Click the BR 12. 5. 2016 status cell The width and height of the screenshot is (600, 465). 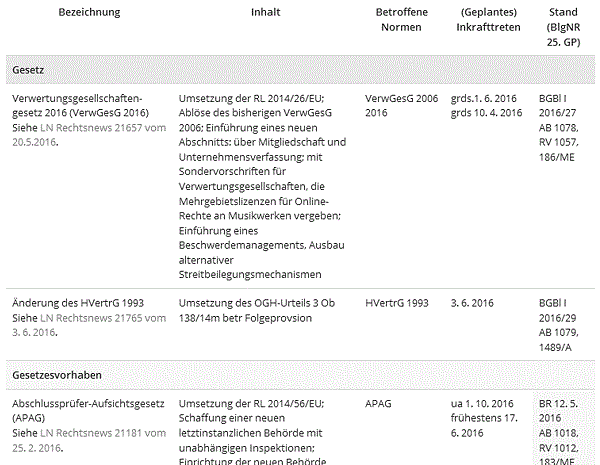[x=559, y=432]
